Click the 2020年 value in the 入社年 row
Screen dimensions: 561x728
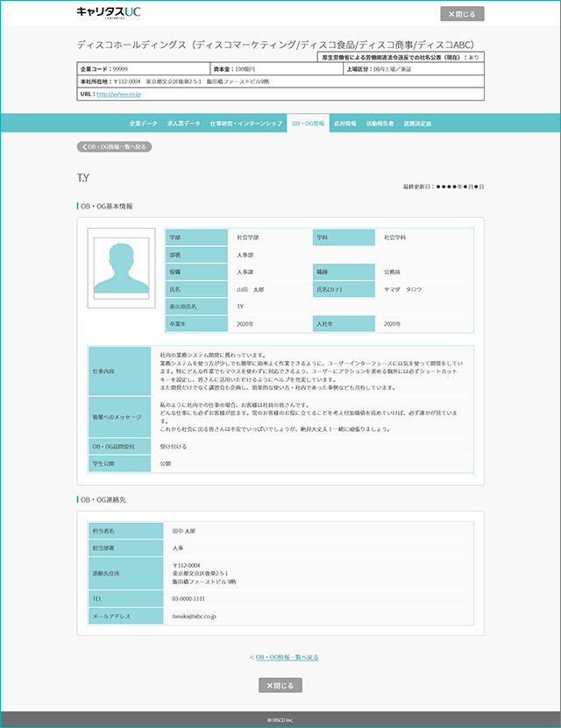pos(392,324)
